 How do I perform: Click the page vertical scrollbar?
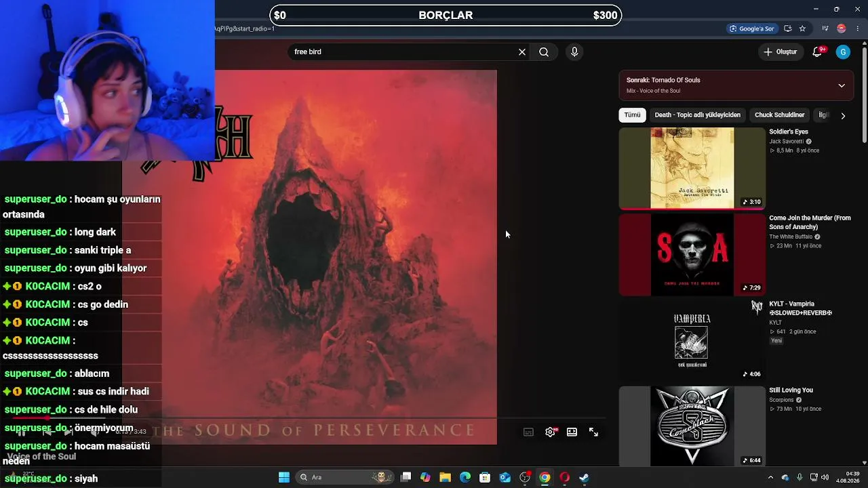864,94
